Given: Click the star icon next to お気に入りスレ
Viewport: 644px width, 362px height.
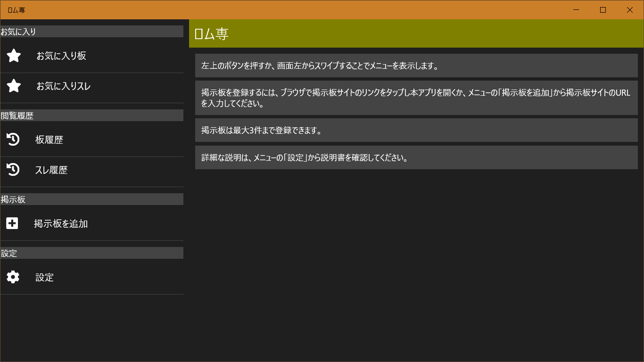Looking at the screenshot, I should click(x=13, y=86).
